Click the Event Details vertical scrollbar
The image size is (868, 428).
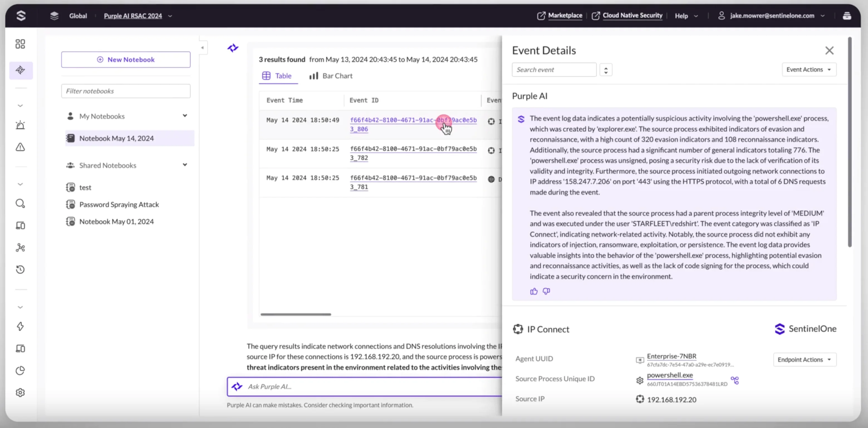(x=850, y=142)
